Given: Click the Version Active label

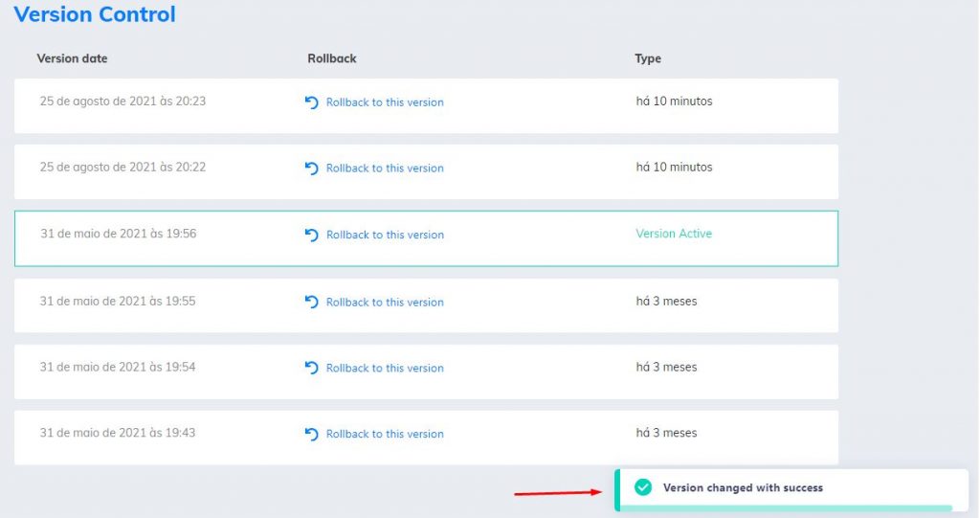Looking at the screenshot, I should 674,234.
